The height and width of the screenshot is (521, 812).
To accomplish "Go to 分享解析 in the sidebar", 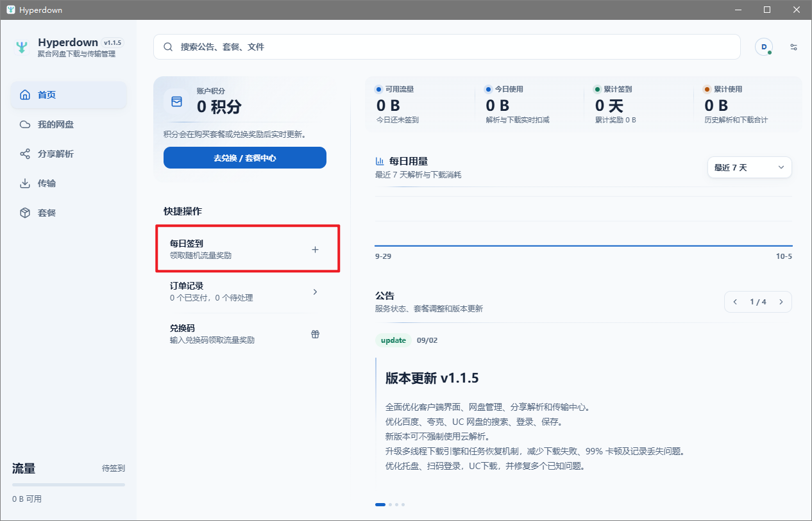I will [69, 154].
